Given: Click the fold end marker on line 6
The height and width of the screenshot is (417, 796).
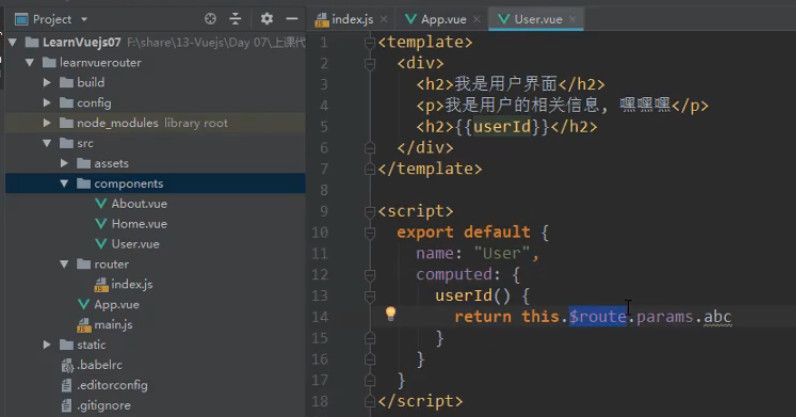Looking at the screenshot, I should (370, 148).
